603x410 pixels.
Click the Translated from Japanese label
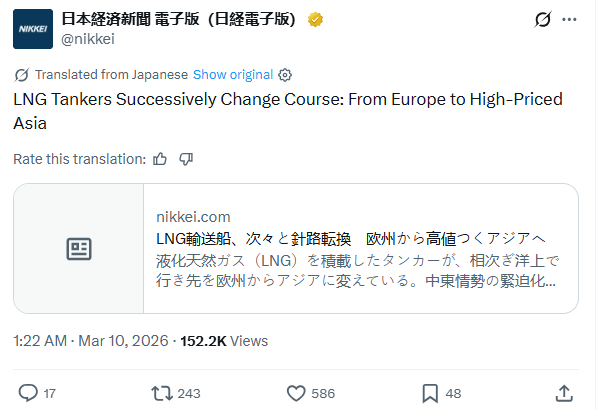[x=110, y=75]
